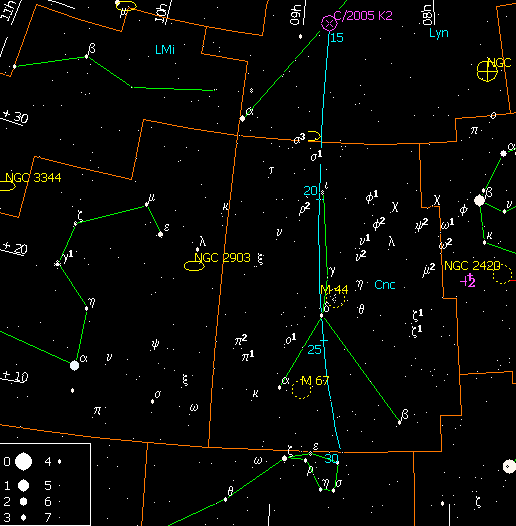
Task: Click the magenta planet symbol near NGC 2420
Action: coord(468,280)
